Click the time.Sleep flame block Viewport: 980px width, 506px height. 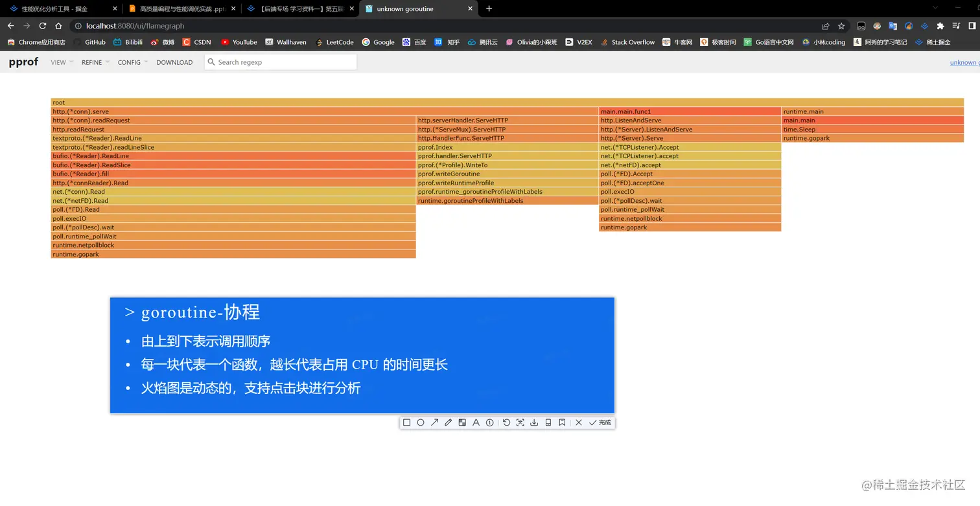coord(873,130)
